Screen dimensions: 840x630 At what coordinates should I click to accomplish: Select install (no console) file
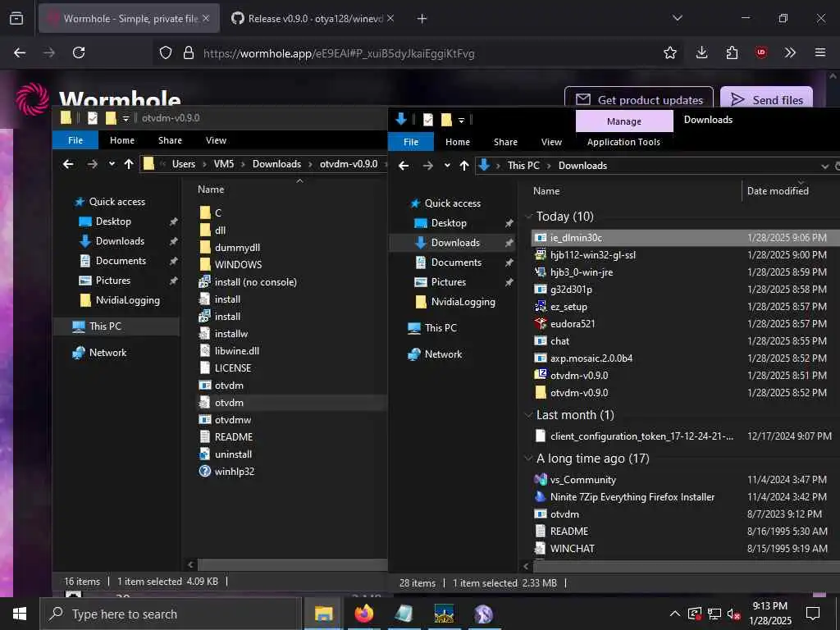tap(256, 282)
